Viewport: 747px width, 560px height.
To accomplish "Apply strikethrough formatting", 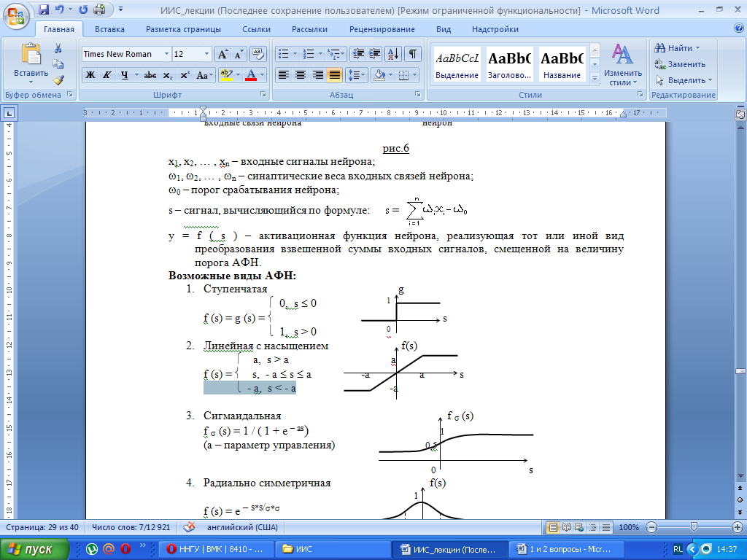I will [x=150, y=75].
